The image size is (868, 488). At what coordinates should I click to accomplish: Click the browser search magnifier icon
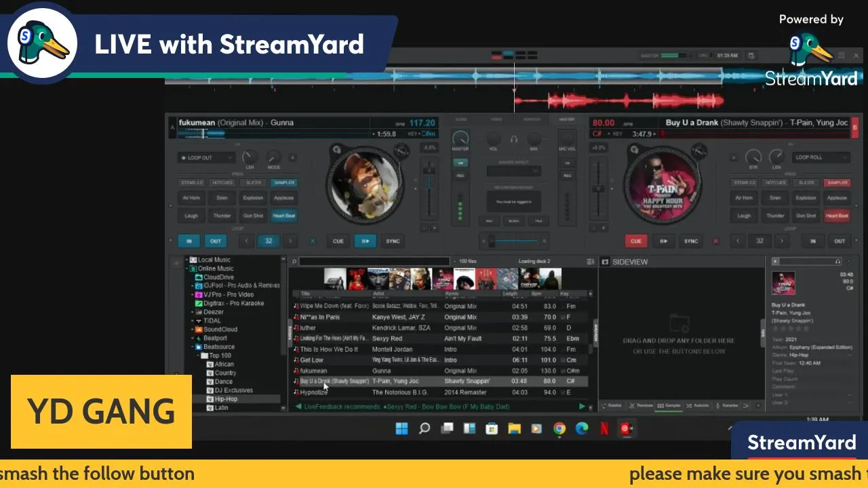(x=294, y=261)
